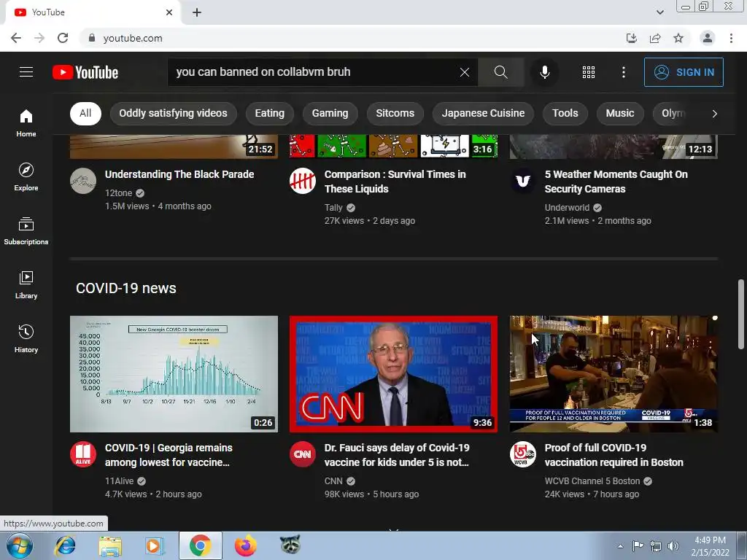Select the Music chip
The height and width of the screenshot is (560, 747).
click(620, 113)
